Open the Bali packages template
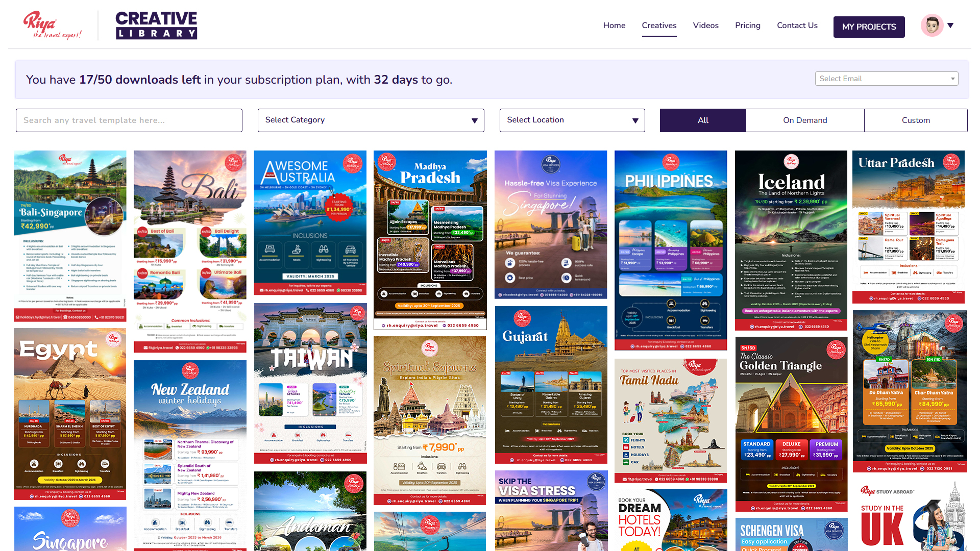This screenshot has height=551, width=980. coord(190,252)
